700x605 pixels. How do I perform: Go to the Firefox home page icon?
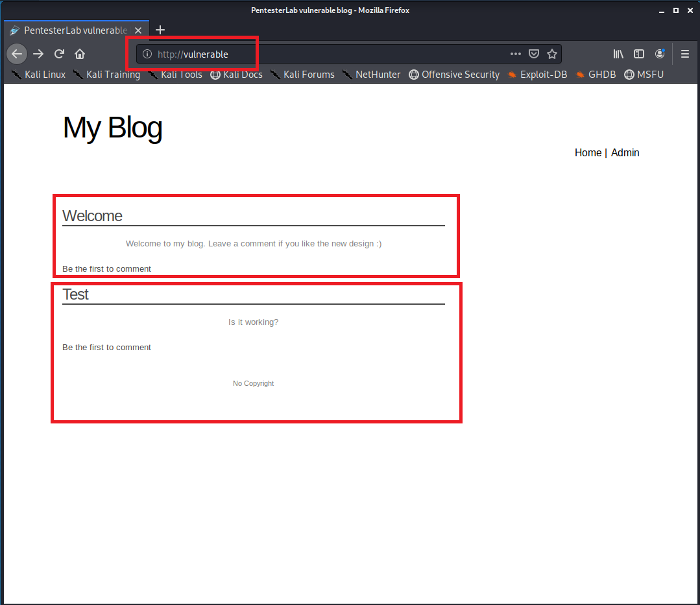pos(80,54)
